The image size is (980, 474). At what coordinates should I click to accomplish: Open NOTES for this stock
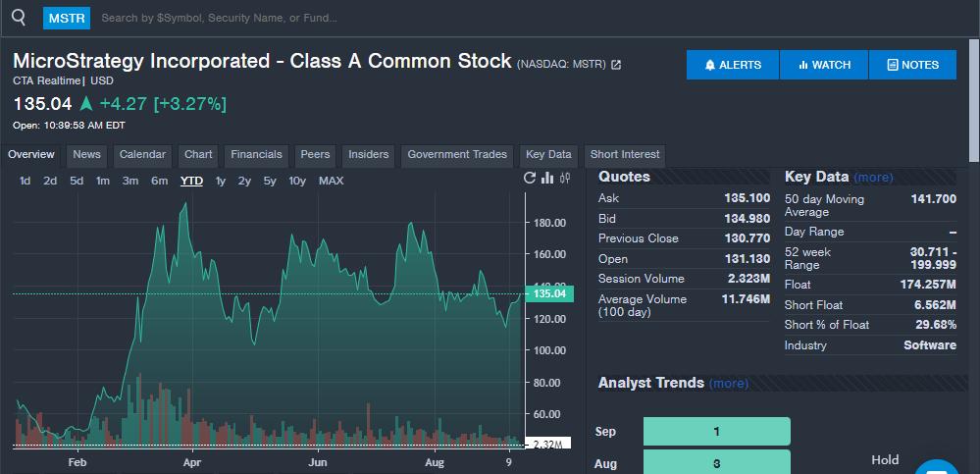(x=912, y=65)
